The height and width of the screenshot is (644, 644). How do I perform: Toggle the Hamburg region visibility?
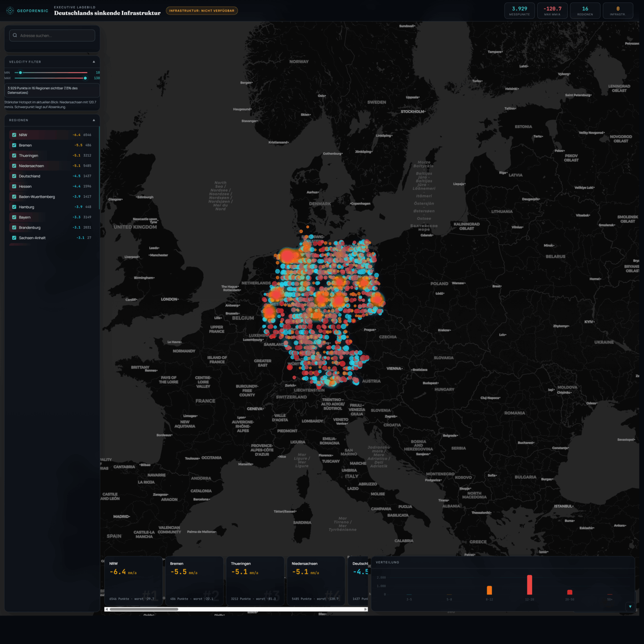(14, 207)
